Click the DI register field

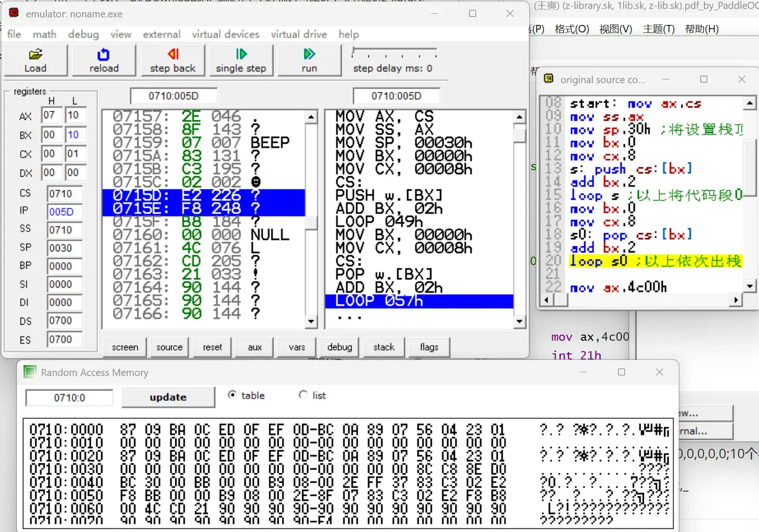[x=64, y=303]
